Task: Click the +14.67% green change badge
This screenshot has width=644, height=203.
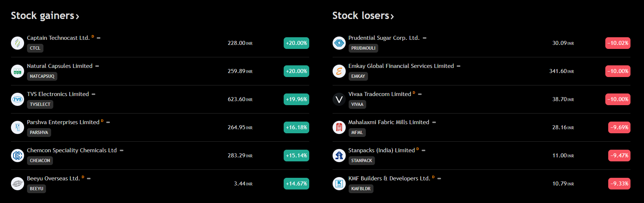Action: tap(296, 184)
